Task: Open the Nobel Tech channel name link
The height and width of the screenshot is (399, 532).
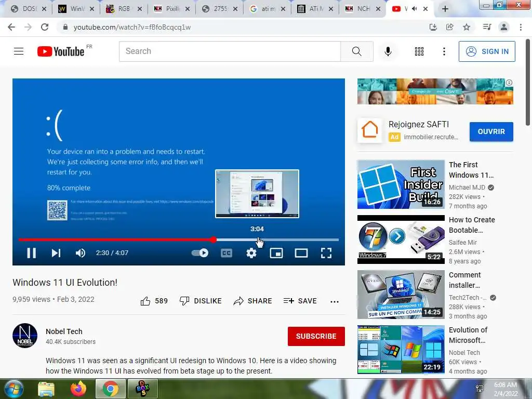Action: (64, 331)
